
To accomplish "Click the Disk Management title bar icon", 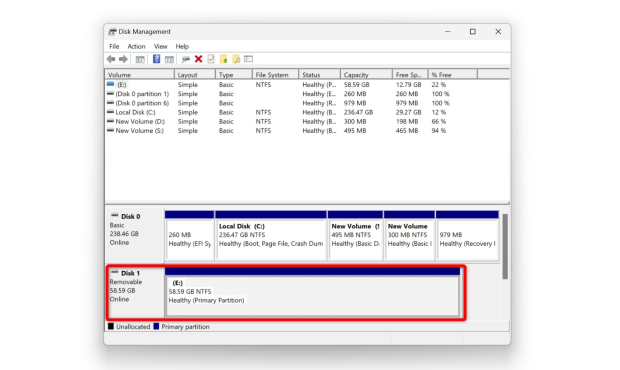I will click(113, 32).
